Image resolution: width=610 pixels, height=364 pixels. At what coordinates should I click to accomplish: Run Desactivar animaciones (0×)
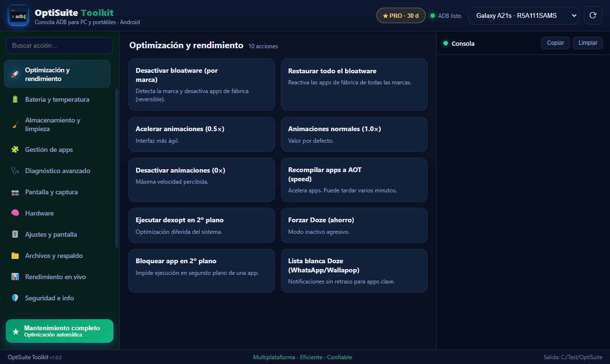click(x=202, y=180)
